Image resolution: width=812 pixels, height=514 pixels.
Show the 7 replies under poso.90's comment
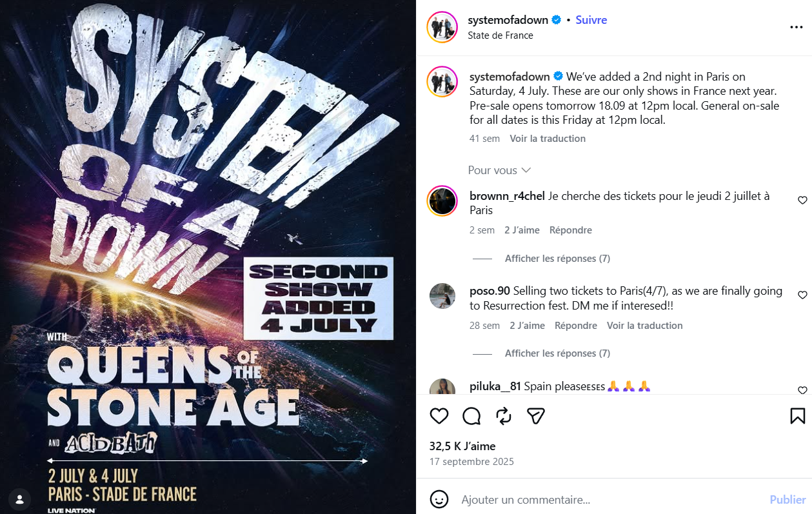pyautogui.click(x=557, y=353)
